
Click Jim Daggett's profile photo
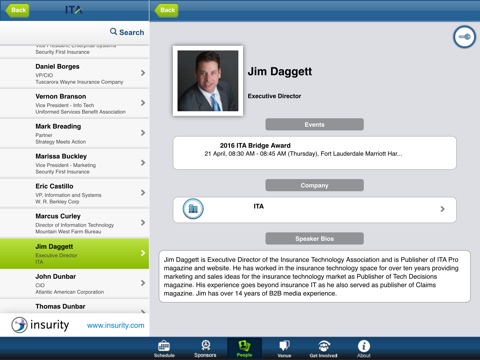click(208, 81)
